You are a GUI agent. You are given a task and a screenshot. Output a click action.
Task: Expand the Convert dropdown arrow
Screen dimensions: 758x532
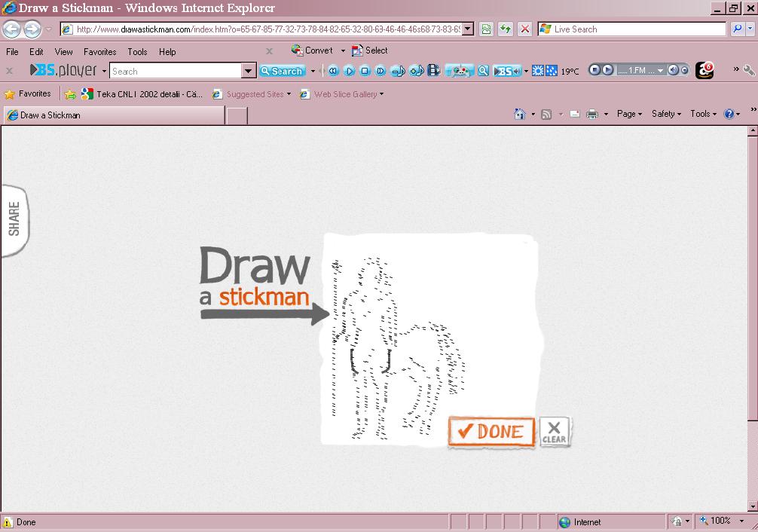[343, 50]
